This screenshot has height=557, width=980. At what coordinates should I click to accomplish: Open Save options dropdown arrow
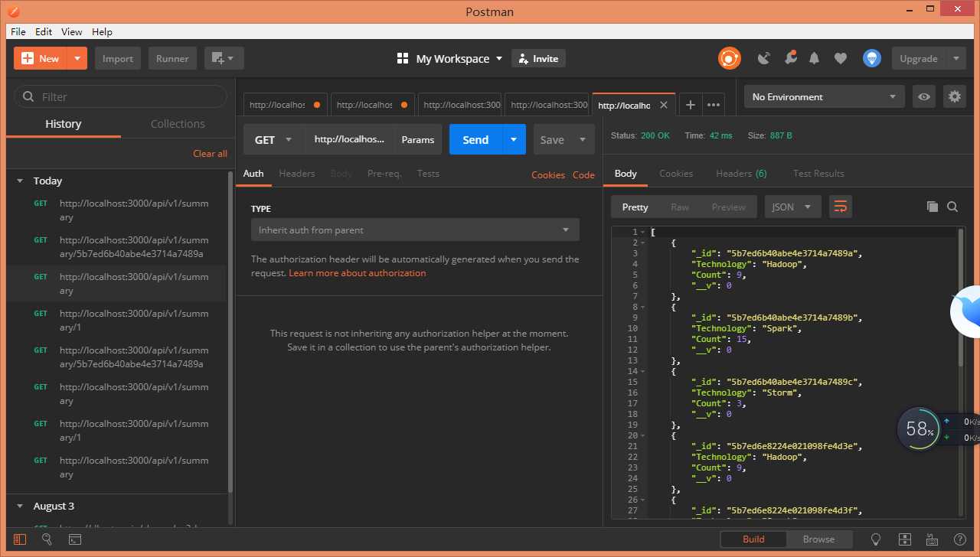583,139
